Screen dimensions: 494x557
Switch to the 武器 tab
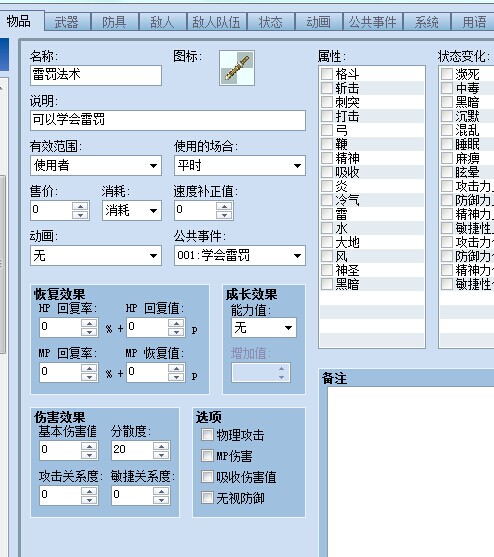tap(67, 22)
